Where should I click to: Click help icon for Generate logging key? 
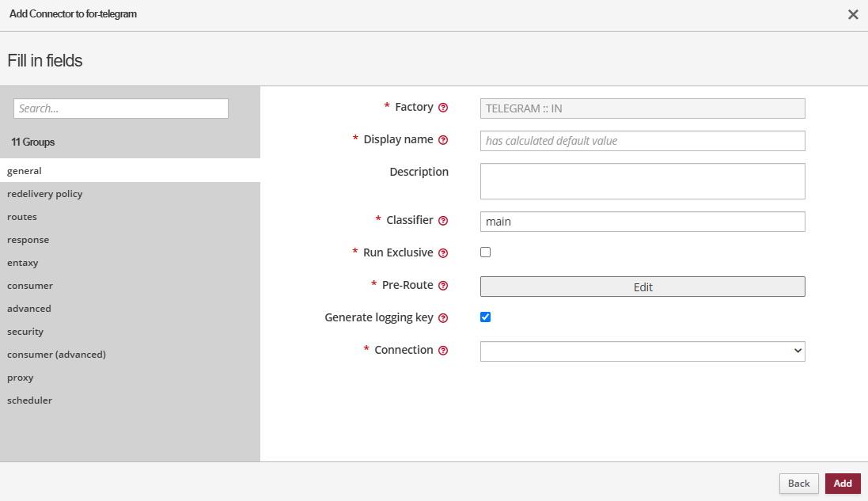click(443, 318)
